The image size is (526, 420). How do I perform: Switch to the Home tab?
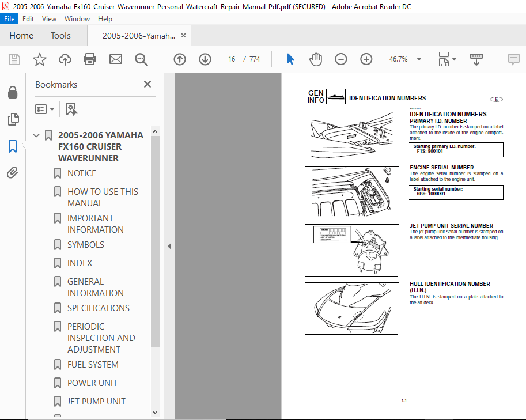[21, 36]
